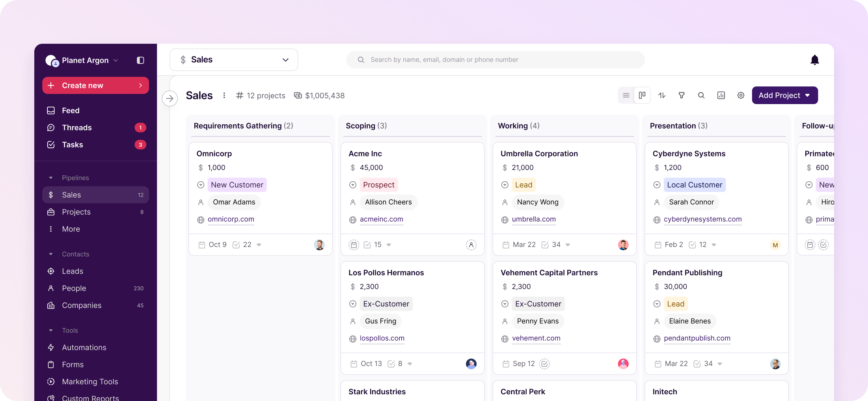Expand the Acme Inc card footer dropdown arrow
Image resolution: width=868 pixels, height=401 pixels.
(389, 245)
